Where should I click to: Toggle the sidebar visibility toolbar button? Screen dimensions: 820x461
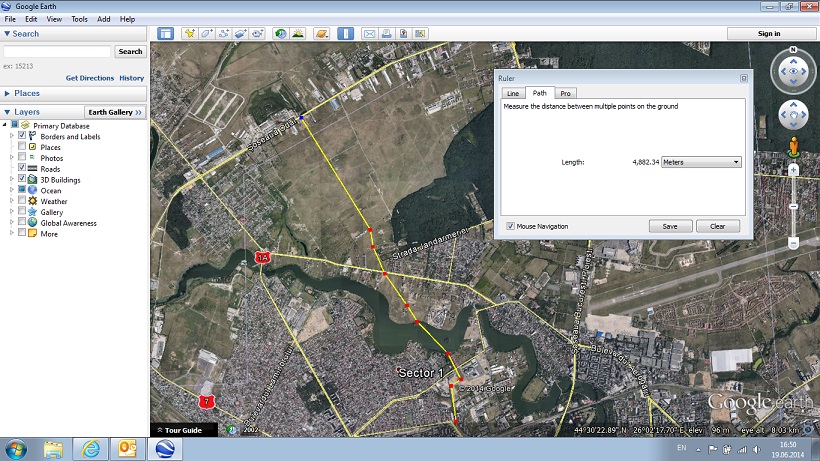[166, 33]
